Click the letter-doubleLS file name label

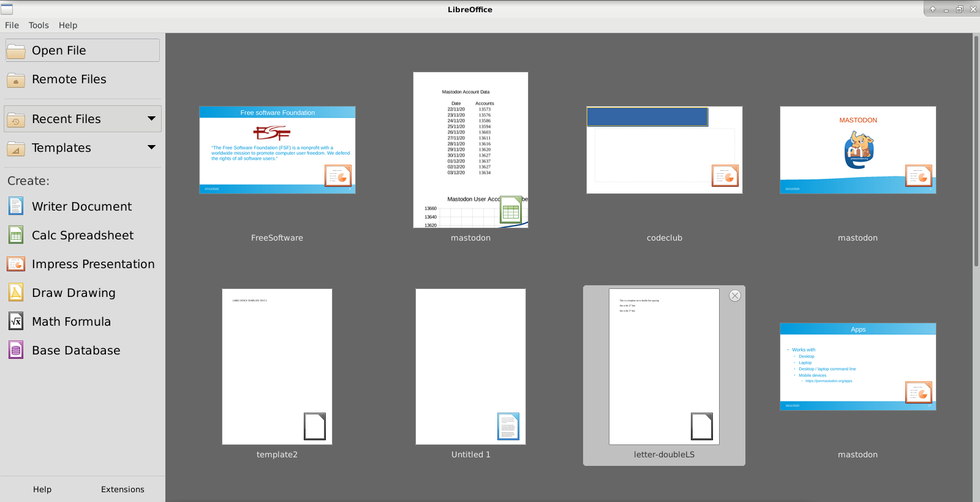(664, 454)
